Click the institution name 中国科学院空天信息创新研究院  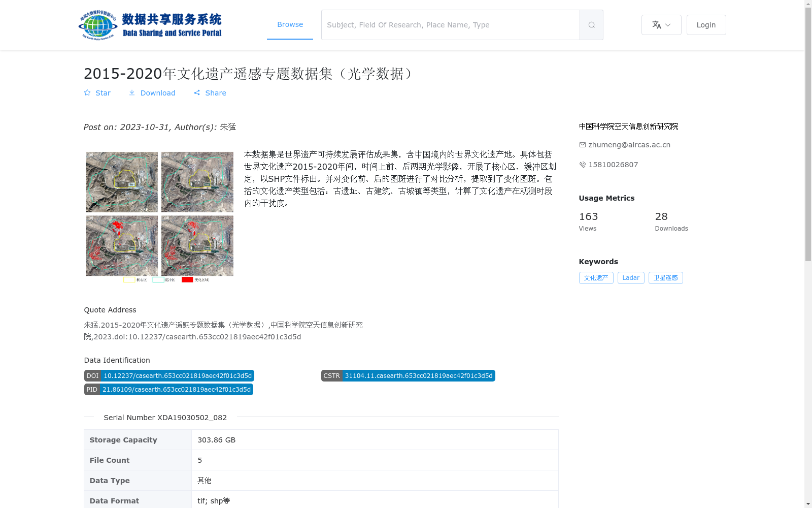628,126
